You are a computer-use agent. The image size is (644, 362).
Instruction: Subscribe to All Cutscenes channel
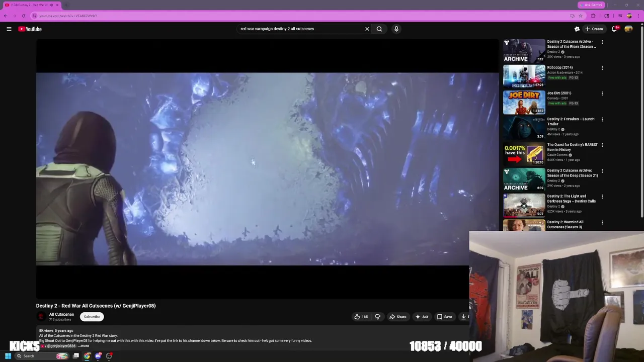92,317
